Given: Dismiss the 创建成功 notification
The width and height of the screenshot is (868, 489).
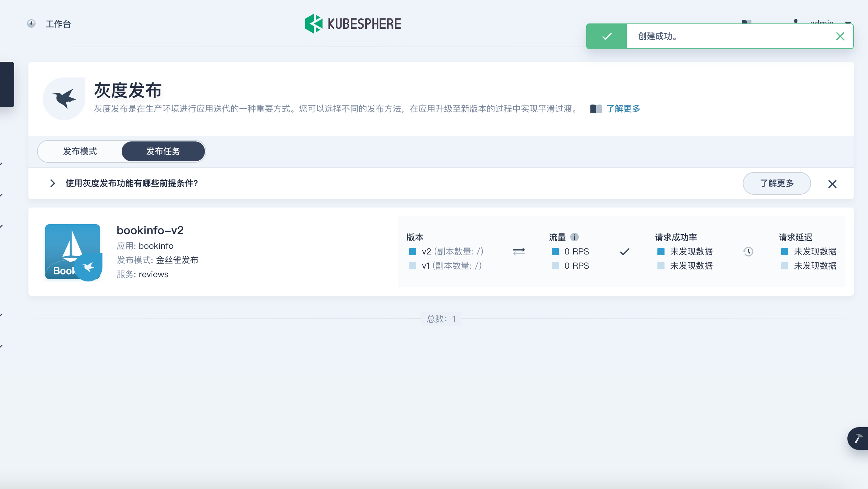Looking at the screenshot, I should [840, 36].
